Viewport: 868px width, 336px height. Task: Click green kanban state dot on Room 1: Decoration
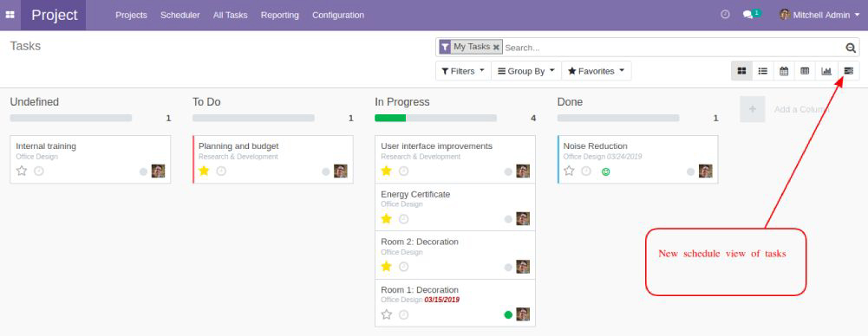508,315
